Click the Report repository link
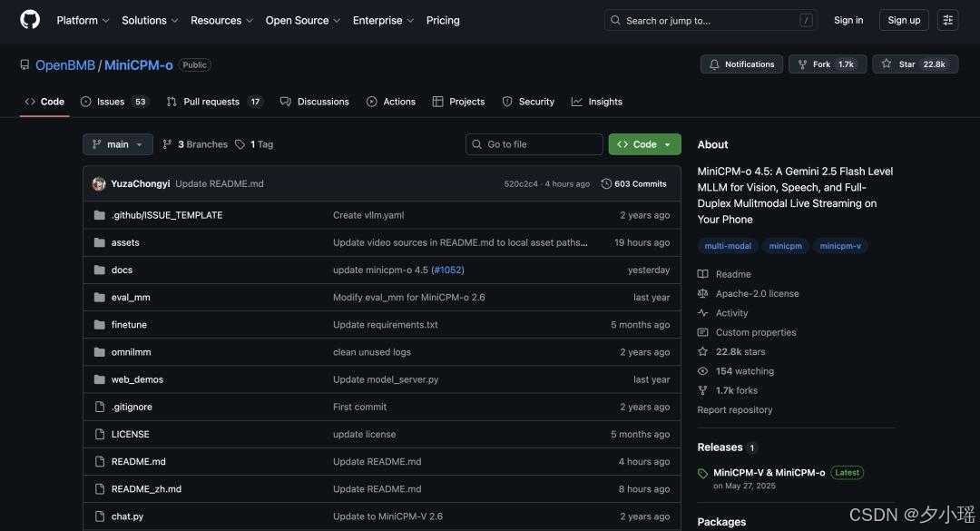Viewport: 980px width, 531px height. click(734, 409)
